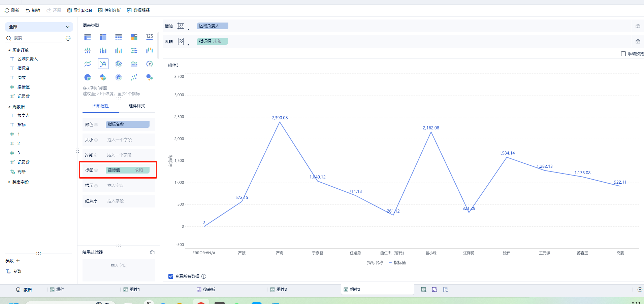Click the 指标名称 color field pill
Image resolution: width=644 pixels, height=304 pixels.
[x=128, y=124]
